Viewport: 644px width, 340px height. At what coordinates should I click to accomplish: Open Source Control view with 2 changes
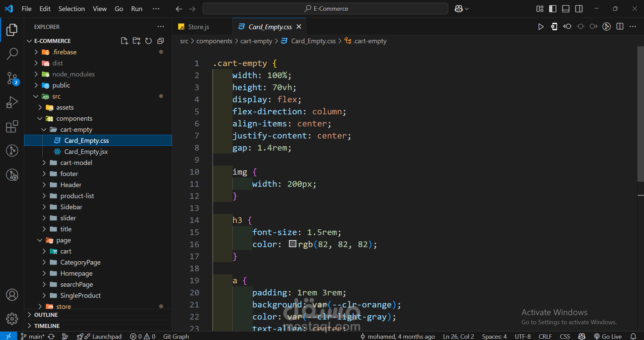pyautogui.click(x=12, y=78)
